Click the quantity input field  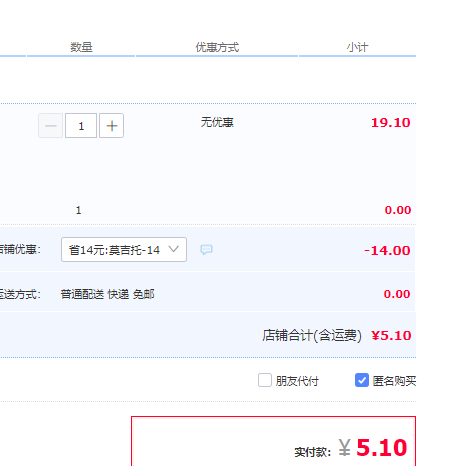(x=81, y=126)
